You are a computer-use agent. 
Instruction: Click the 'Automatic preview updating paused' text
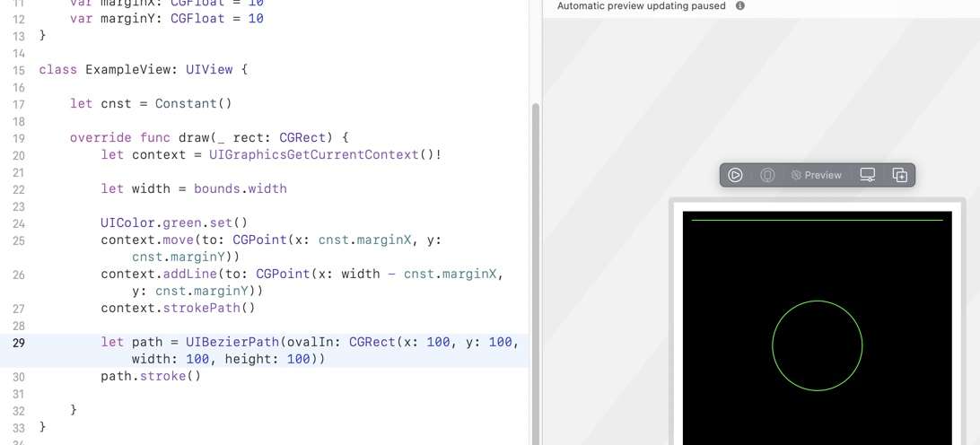tap(641, 5)
